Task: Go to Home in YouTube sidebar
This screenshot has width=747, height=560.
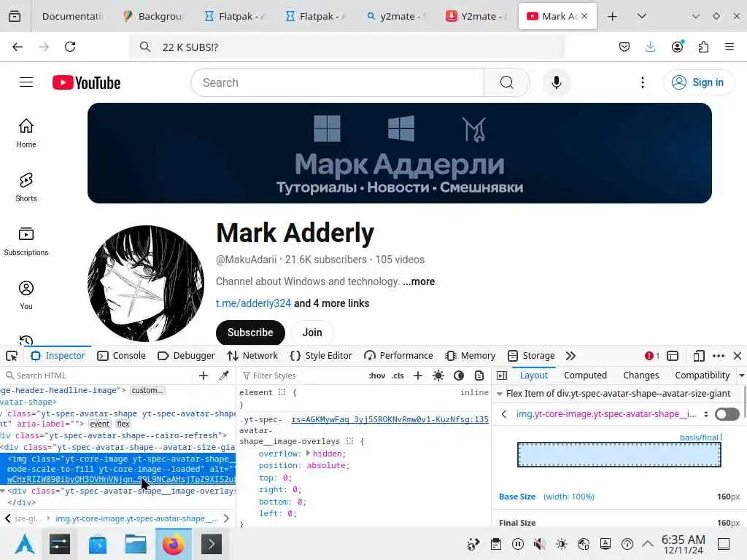Action: point(26,133)
